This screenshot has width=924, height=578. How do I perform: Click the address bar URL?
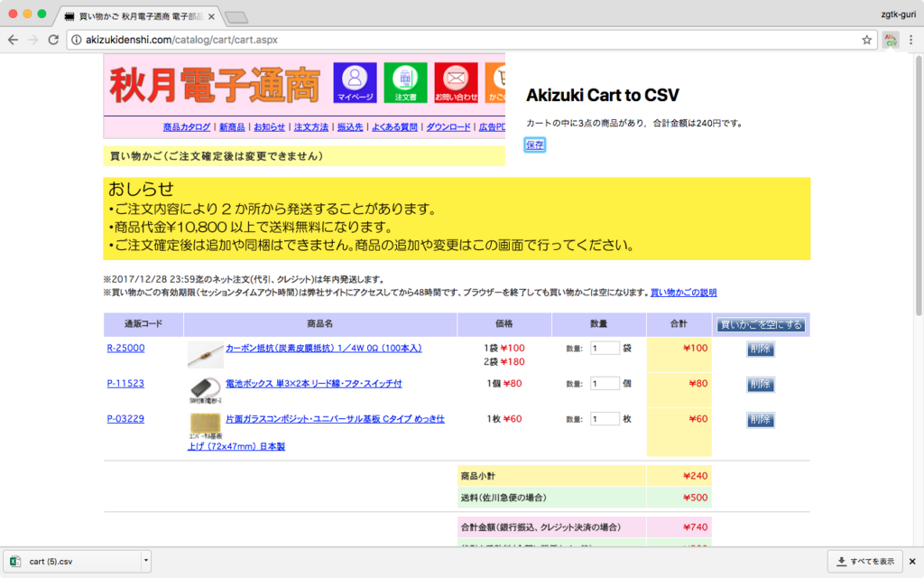click(181, 40)
